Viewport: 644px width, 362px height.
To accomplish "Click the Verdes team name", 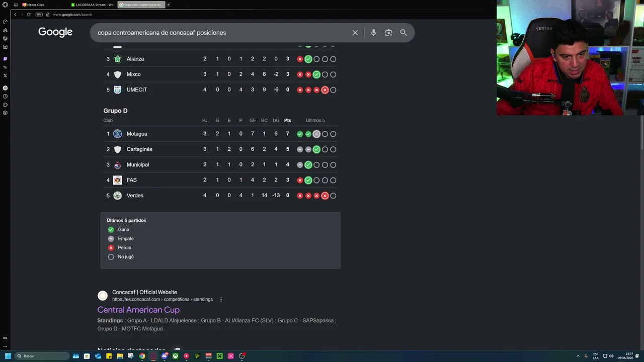I will [135, 196].
